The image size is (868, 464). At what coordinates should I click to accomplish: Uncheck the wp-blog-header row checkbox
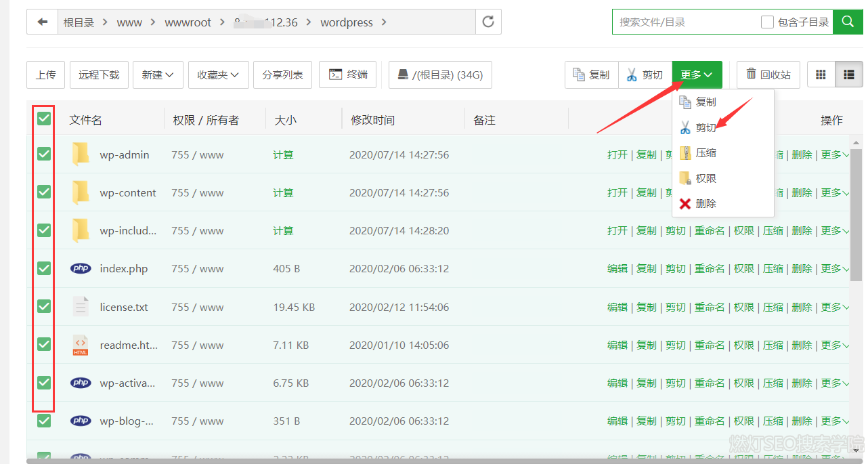[44, 421]
